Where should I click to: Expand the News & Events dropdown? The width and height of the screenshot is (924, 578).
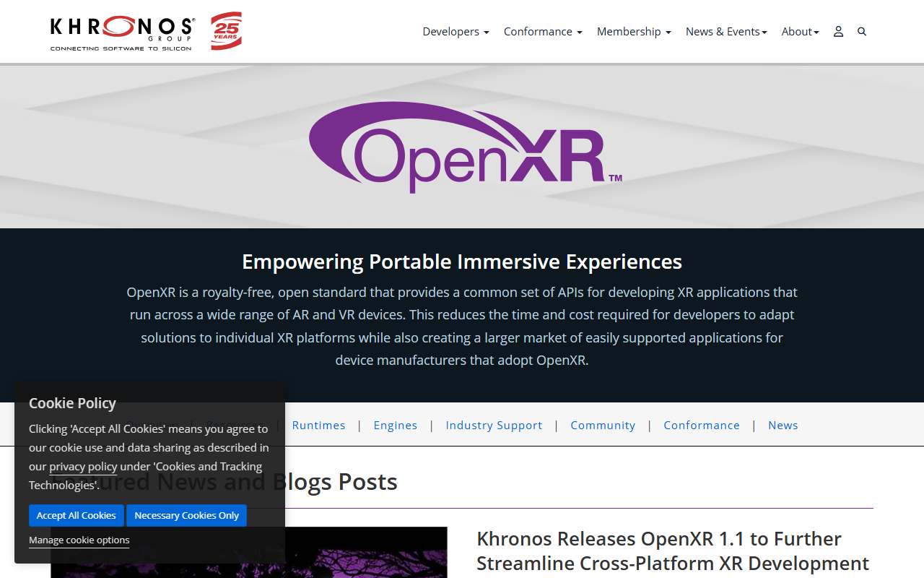point(726,32)
